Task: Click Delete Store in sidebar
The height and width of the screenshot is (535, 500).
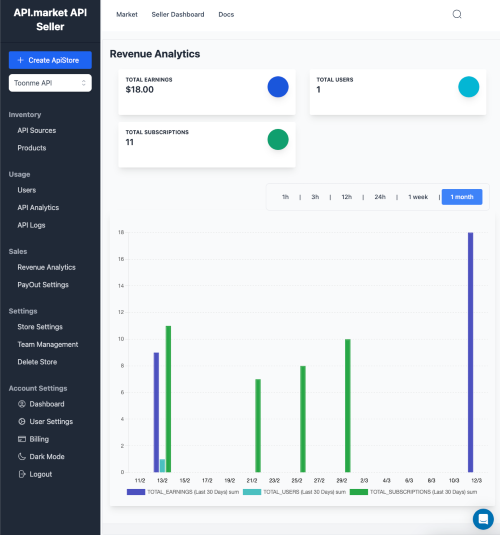Action: pos(37,362)
